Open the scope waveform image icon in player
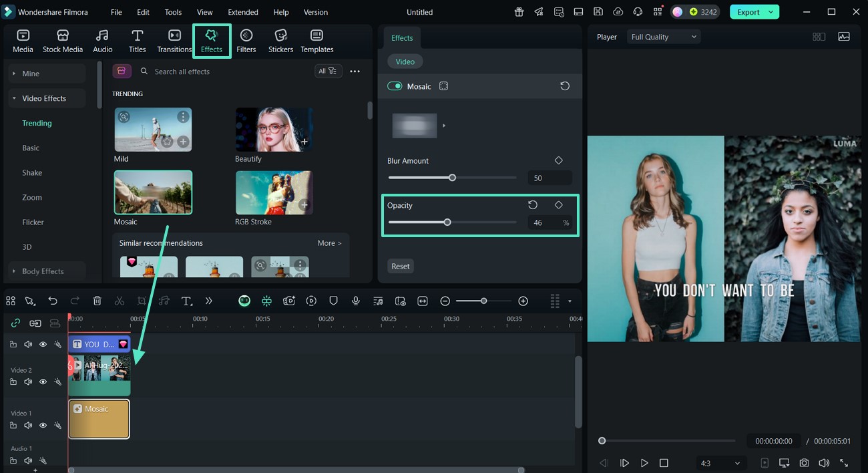 pyautogui.click(x=844, y=37)
